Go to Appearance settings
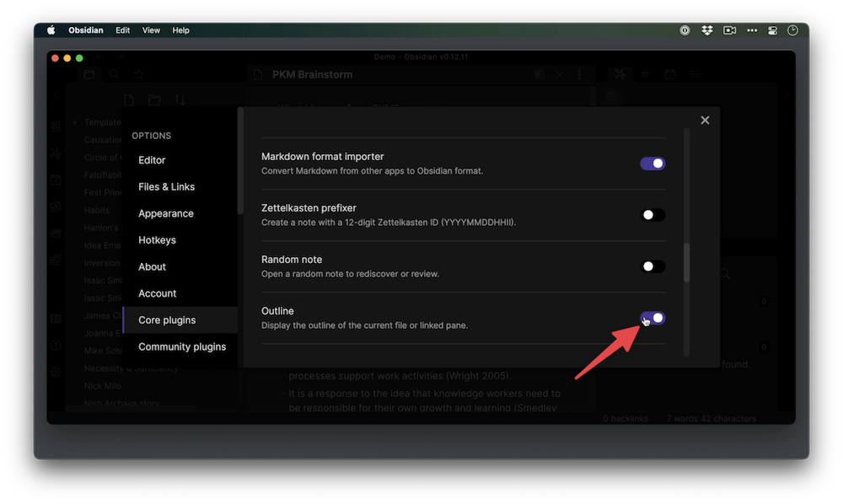The width and height of the screenshot is (843, 504). [165, 213]
